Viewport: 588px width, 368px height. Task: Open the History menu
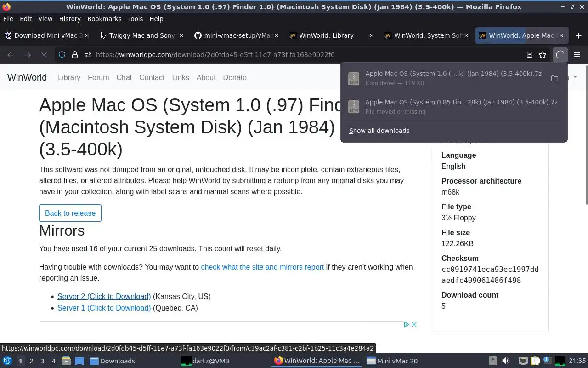(70, 19)
